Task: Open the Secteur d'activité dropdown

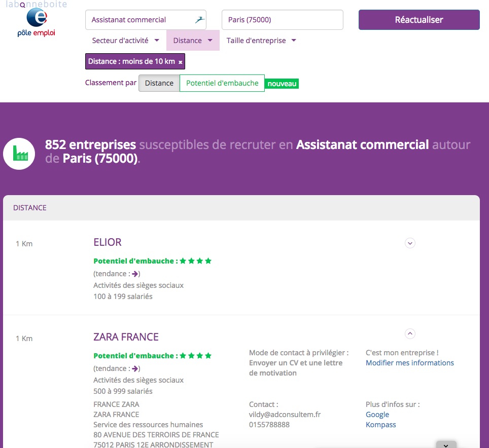Action: tap(126, 41)
